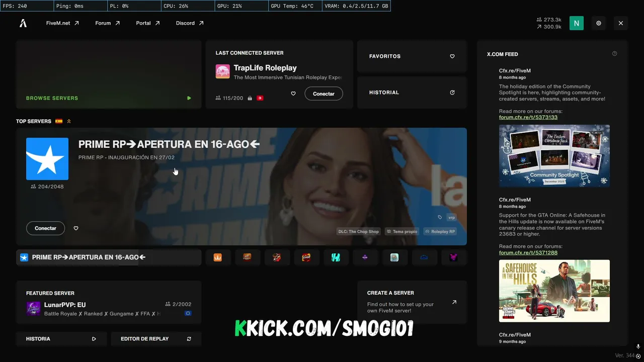The image size is (644, 362).
Task: Open the settings gear icon
Action: coord(599,23)
